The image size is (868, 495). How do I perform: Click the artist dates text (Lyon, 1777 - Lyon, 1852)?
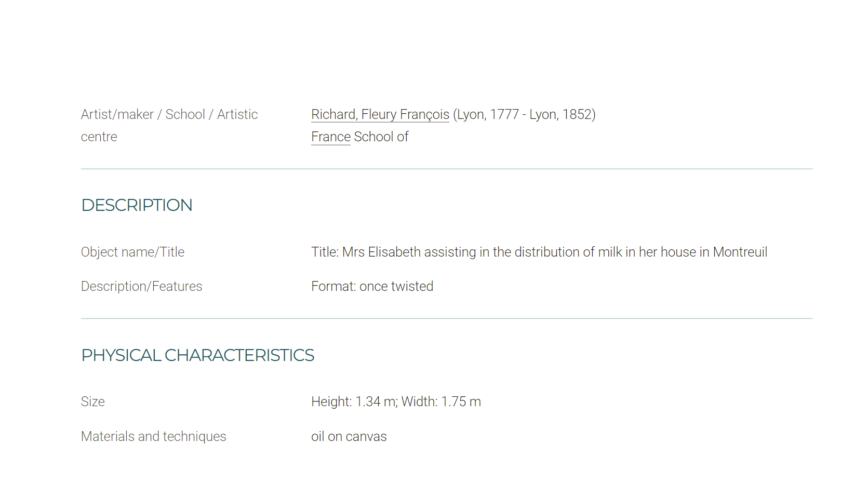click(524, 114)
